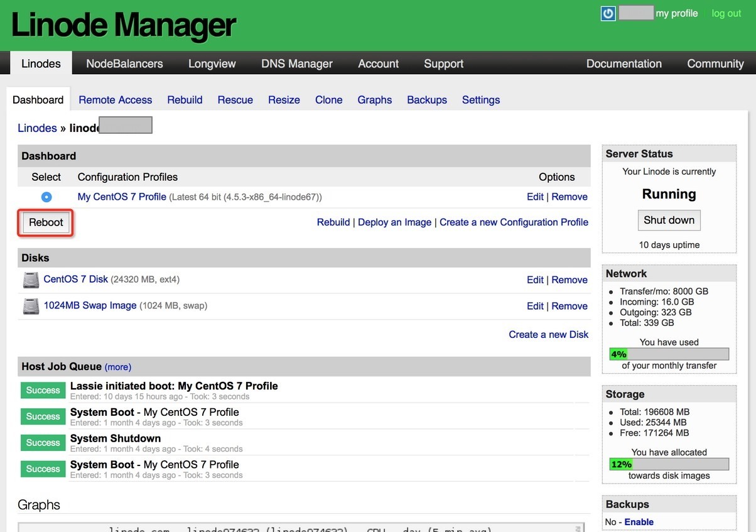Open the Settings sub-tab
The width and height of the screenshot is (756, 532).
481,100
